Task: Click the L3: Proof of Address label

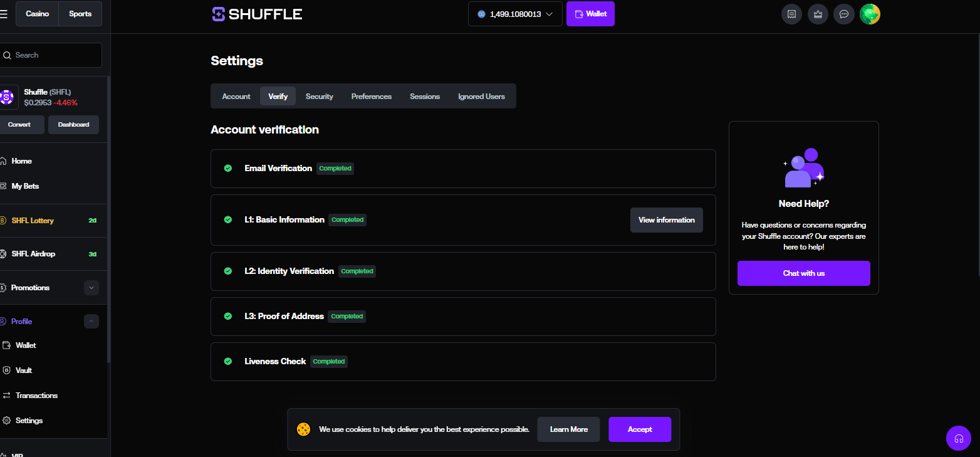Action: pos(284,316)
